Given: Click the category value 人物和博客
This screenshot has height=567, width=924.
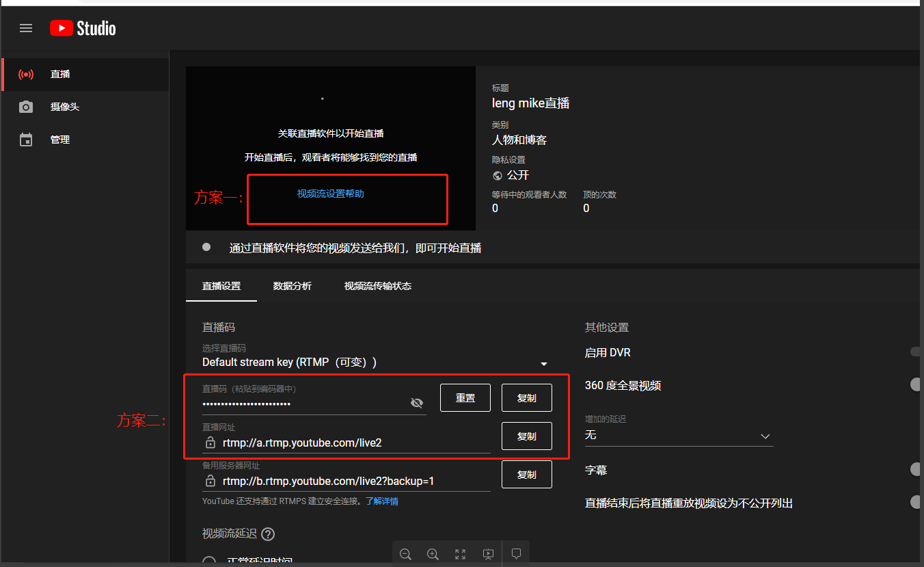Looking at the screenshot, I should [x=519, y=140].
